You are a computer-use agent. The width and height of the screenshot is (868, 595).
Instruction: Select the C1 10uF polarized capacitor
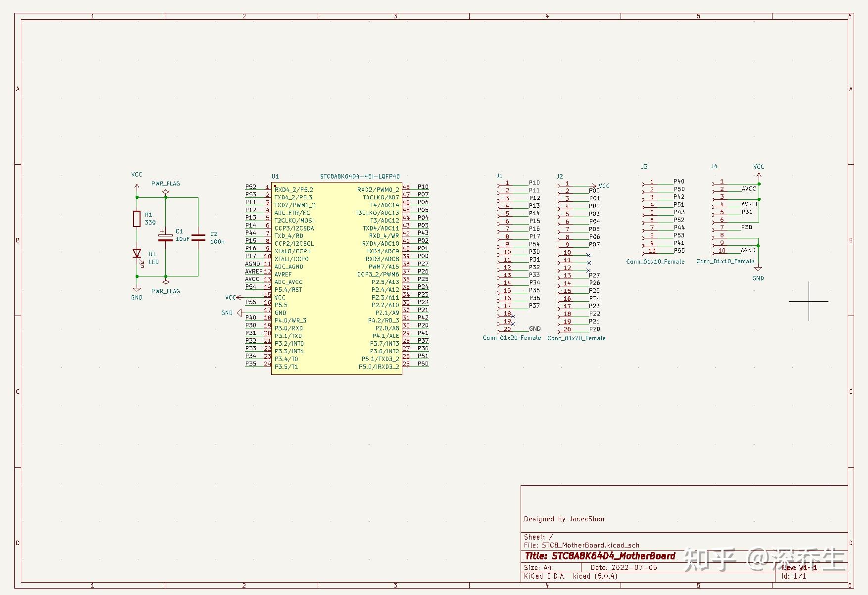[165, 236]
